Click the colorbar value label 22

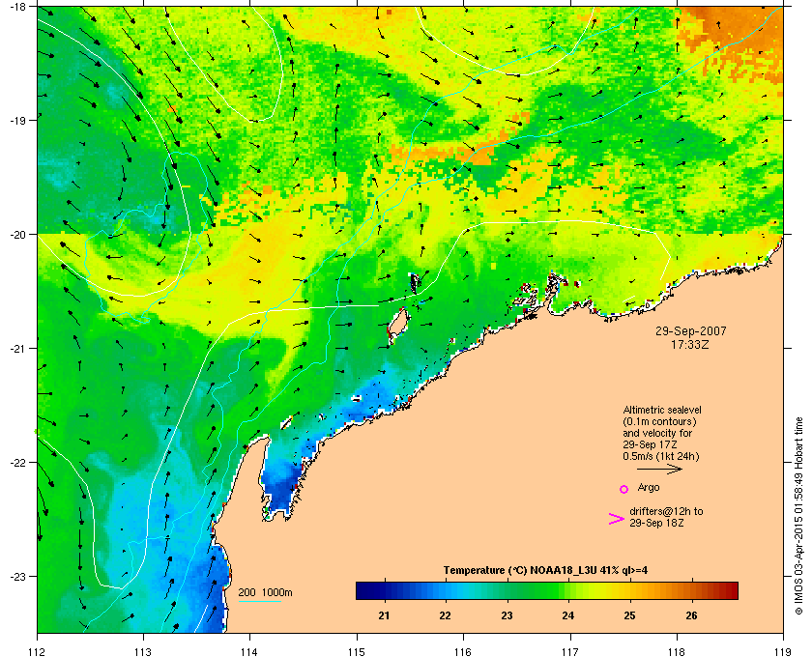pos(445,616)
